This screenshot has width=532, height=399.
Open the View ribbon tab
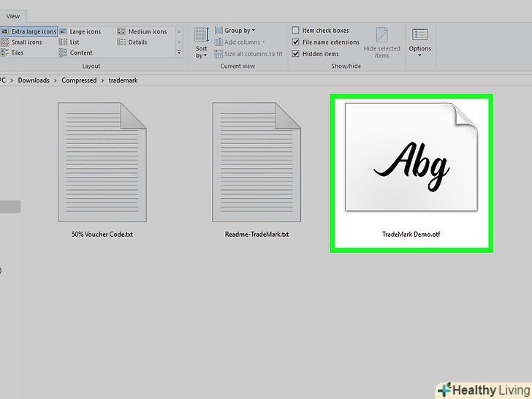[13, 16]
